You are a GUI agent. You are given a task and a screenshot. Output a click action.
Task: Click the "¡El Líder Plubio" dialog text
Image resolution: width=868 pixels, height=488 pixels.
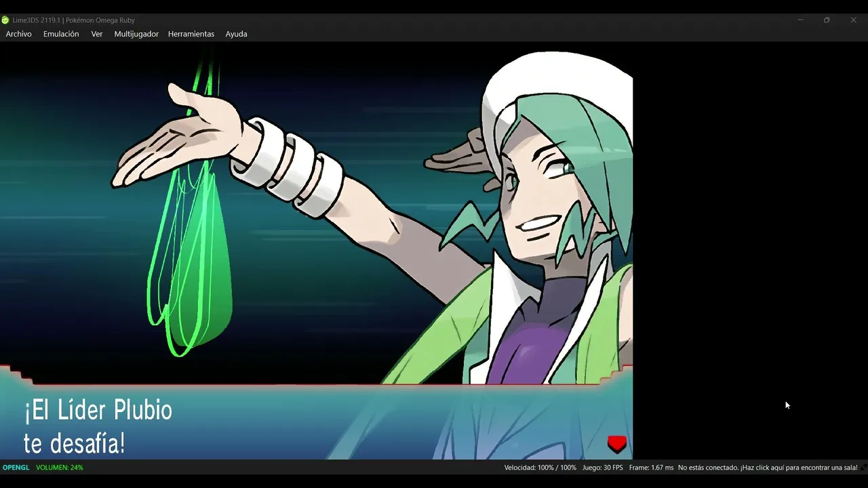pos(98,411)
